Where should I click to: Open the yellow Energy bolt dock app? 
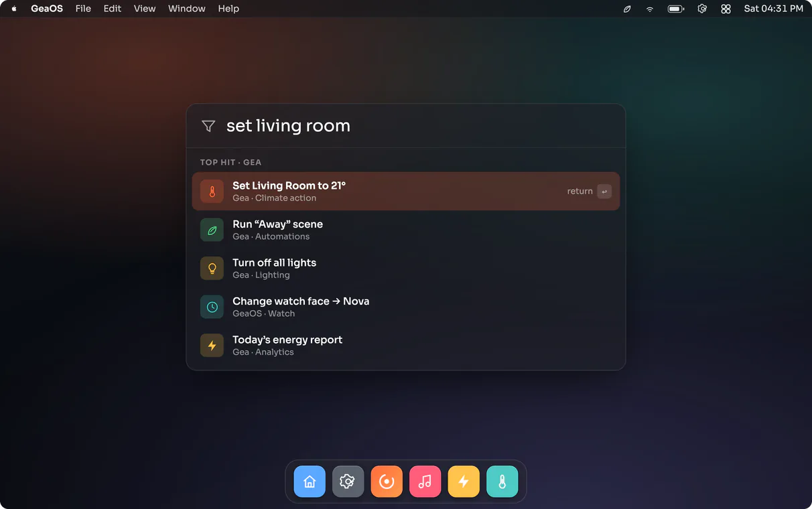pos(464,482)
